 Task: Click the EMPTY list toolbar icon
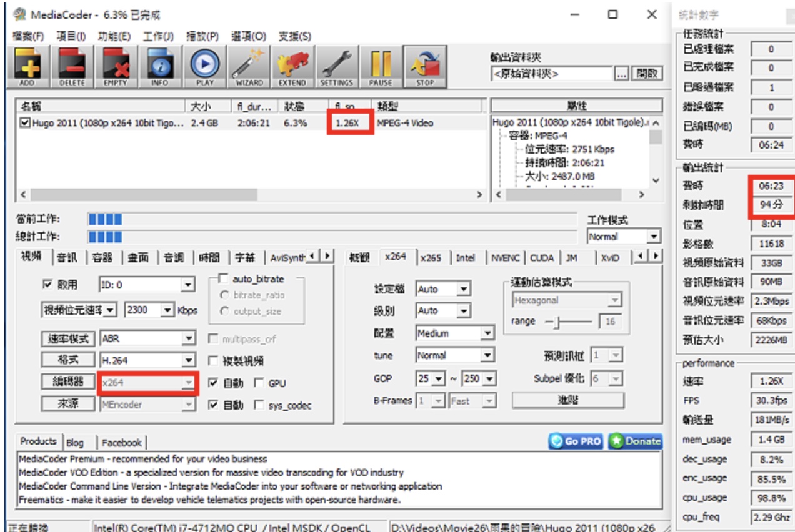[116, 67]
